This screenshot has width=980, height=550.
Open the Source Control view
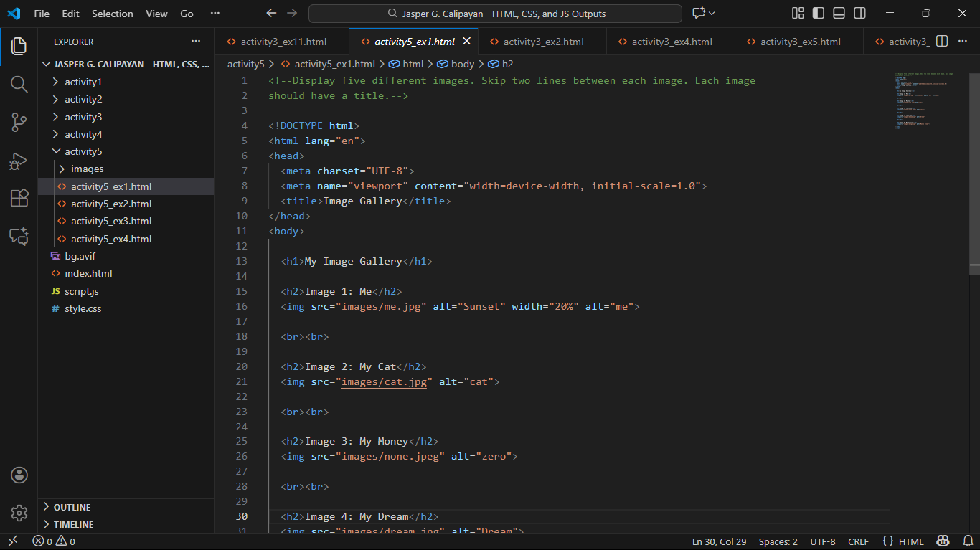[x=19, y=123]
